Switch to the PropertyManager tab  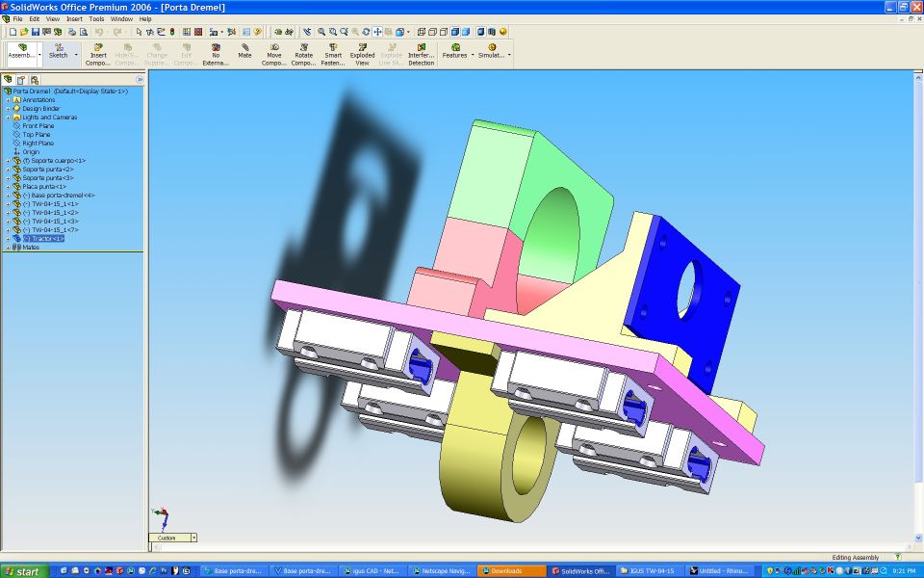(x=21, y=80)
